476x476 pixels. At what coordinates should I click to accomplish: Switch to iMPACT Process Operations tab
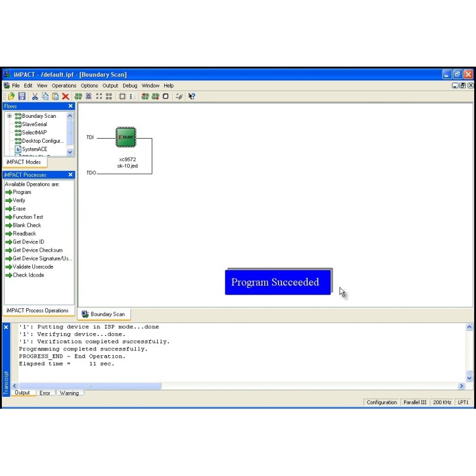[37, 311]
